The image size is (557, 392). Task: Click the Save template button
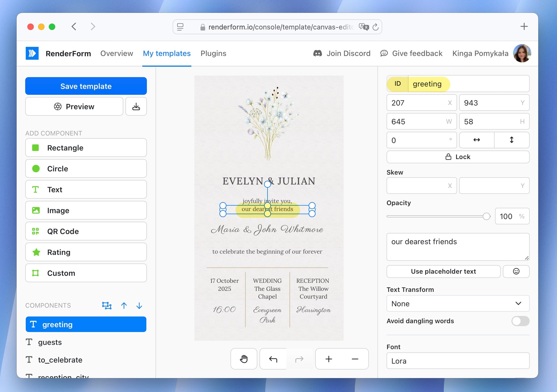coord(86,86)
